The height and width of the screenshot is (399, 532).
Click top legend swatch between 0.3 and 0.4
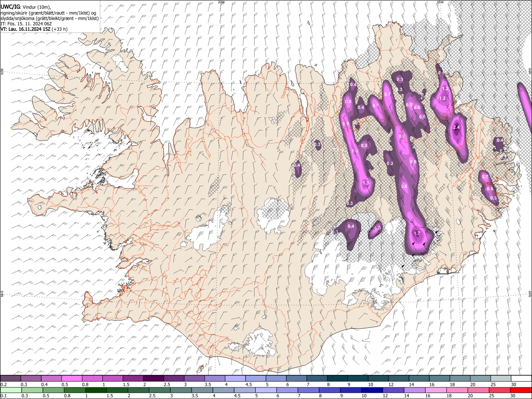tap(31, 378)
